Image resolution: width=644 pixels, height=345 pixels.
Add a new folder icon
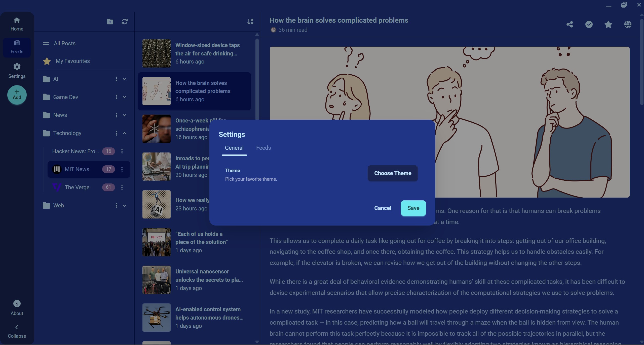tap(110, 22)
